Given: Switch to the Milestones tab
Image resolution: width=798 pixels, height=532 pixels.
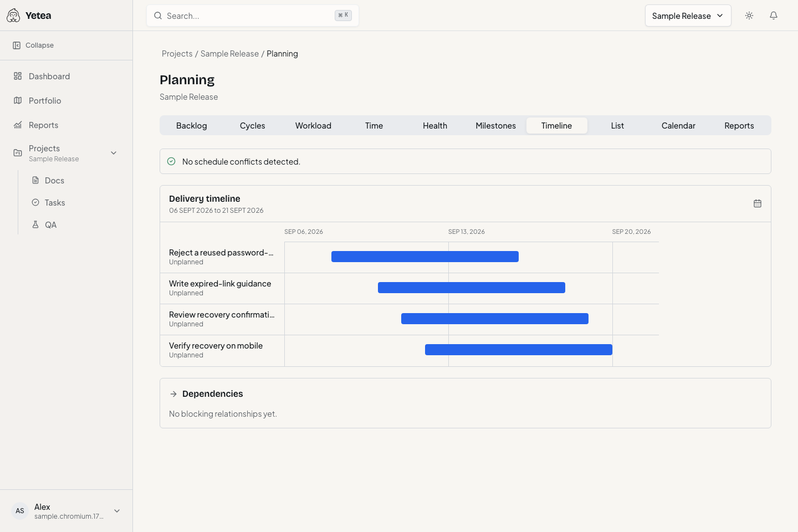Looking at the screenshot, I should pos(496,126).
